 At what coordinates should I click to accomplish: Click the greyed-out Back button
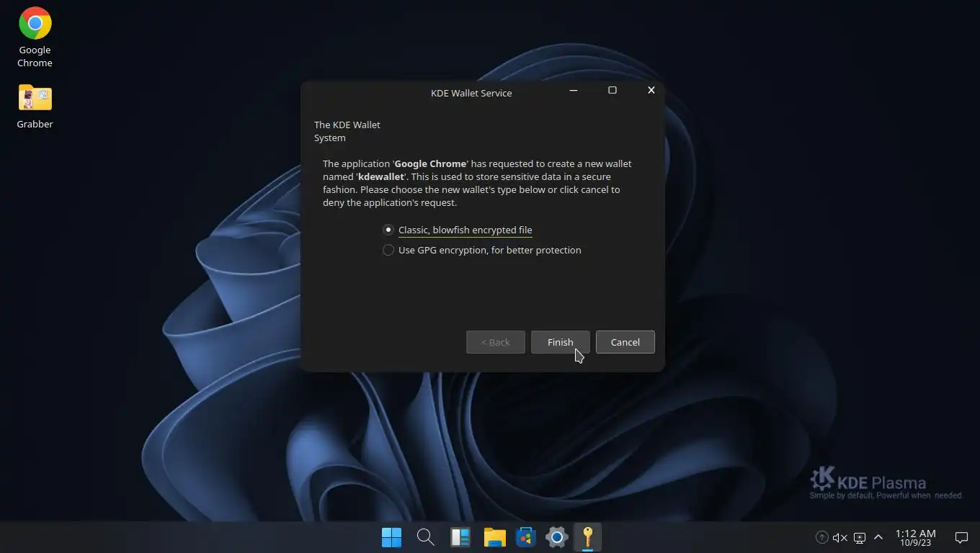[x=495, y=342]
